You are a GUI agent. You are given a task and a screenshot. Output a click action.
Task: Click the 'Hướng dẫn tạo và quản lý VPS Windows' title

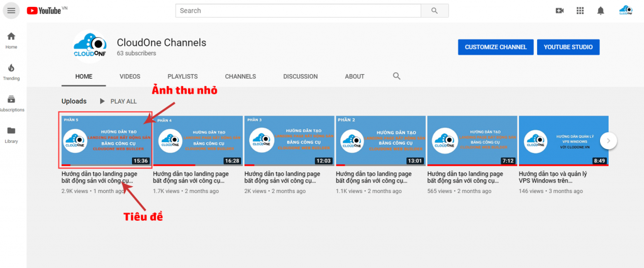pos(553,177)
